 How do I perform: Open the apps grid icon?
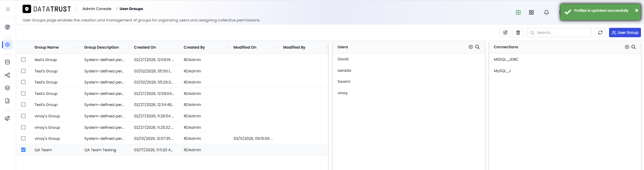[x=531, y=12]
